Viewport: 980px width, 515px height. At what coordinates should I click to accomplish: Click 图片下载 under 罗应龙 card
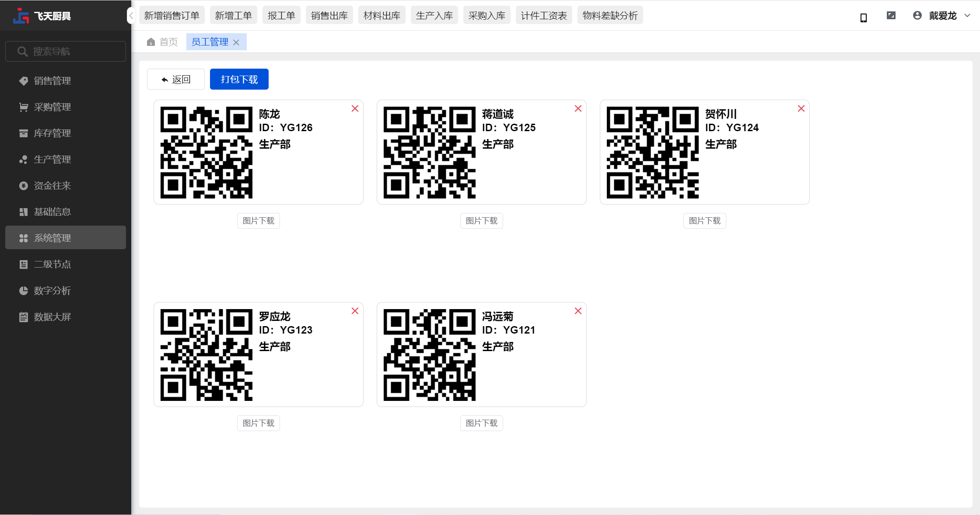coord(259,423)
